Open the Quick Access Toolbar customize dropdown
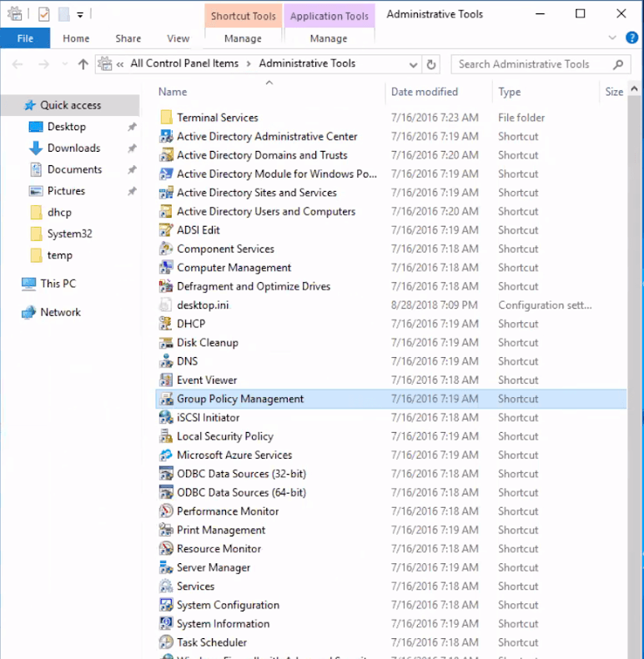 coord(80,15)
